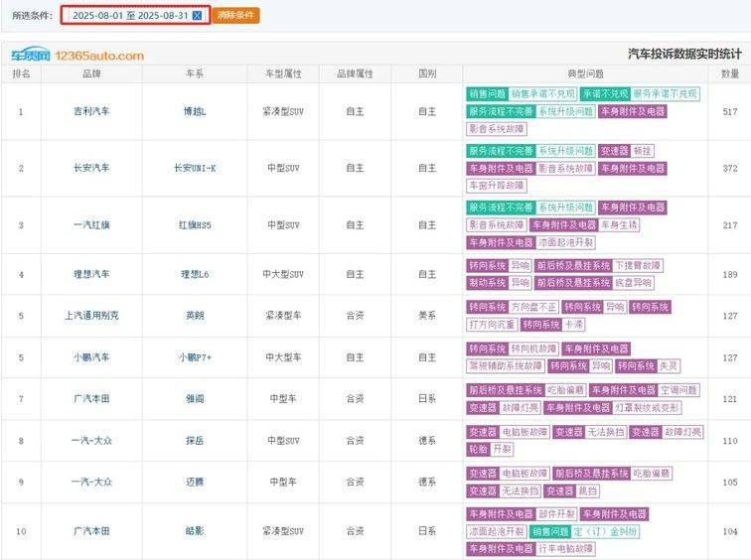The image size is (751, 560).
Task: Remove the date filter with the X icon
Action: point(197,15)
